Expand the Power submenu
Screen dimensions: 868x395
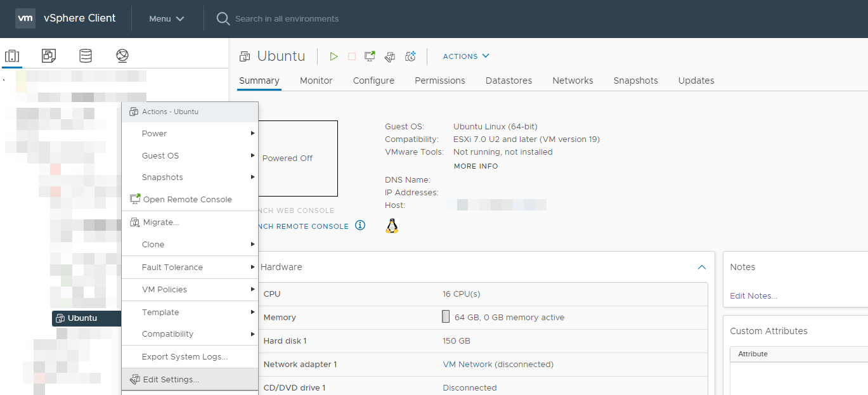pyautogui.click(x=190, y=134)
